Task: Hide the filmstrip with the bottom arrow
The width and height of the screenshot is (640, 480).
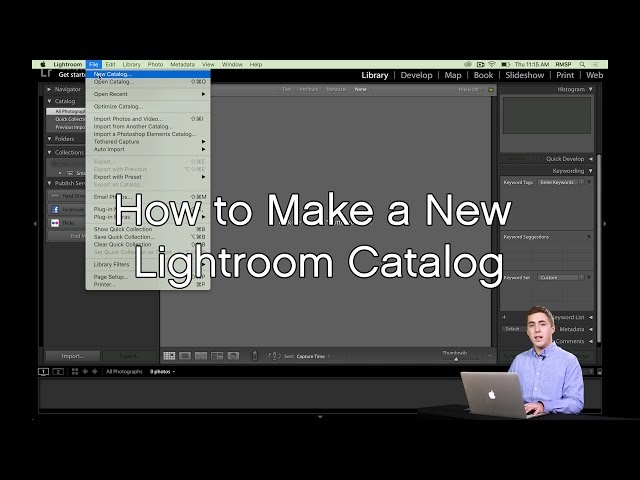Action: (320, 417)
